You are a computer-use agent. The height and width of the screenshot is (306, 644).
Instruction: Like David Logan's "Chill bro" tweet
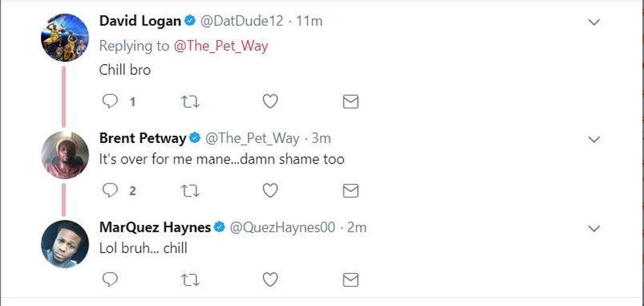point(270,101)
